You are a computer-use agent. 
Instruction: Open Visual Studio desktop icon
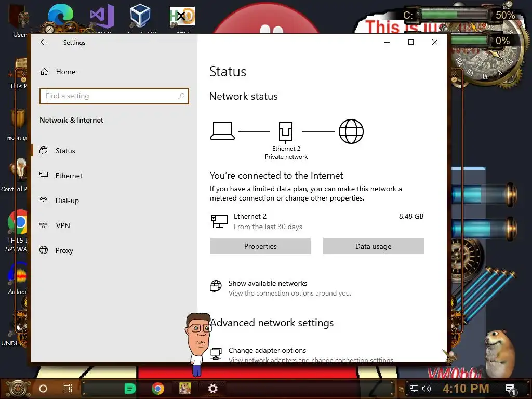point(102,16)
